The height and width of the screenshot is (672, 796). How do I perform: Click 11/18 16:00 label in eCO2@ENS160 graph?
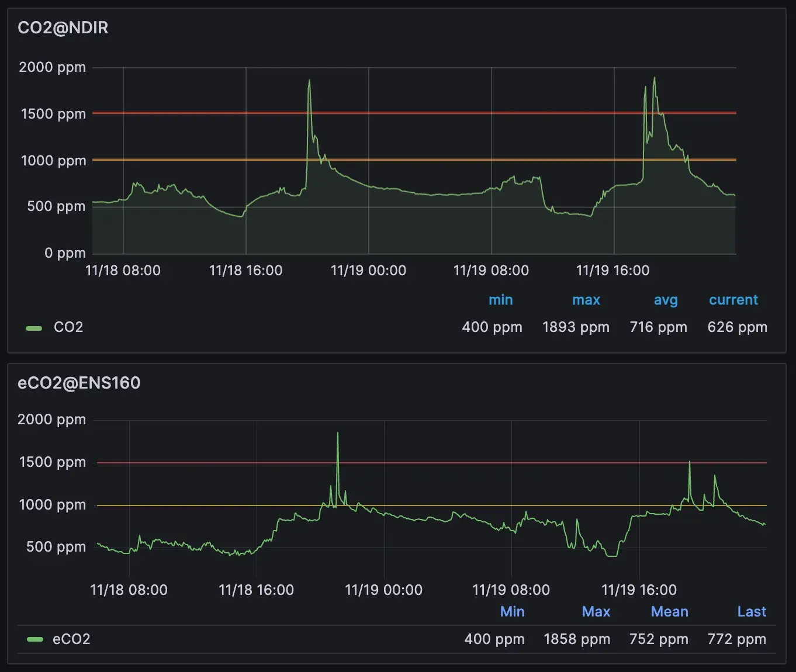(x=256, y=590)
